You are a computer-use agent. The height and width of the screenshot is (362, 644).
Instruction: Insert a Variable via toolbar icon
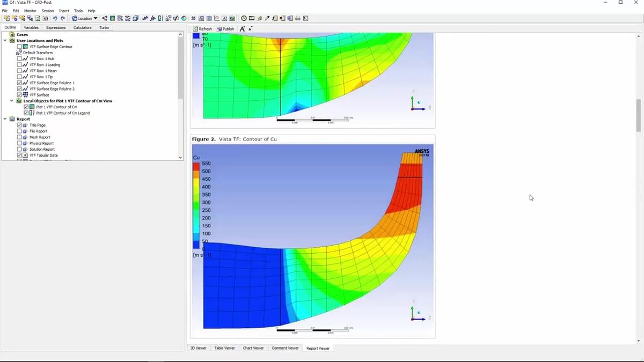click(x=193, y=18)
